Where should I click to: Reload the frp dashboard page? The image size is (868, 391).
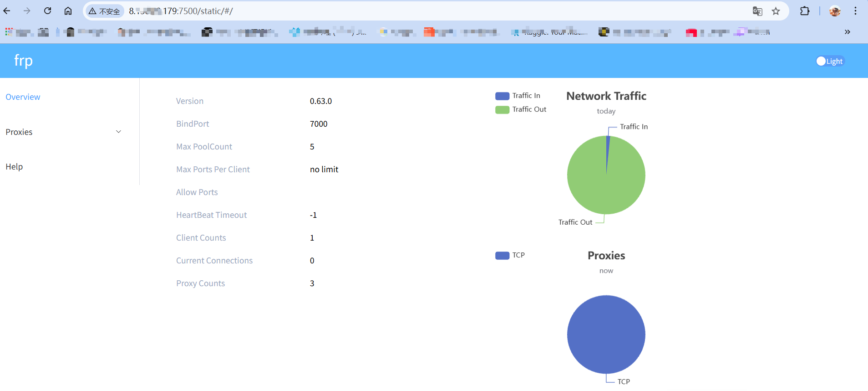coord(47,11)
